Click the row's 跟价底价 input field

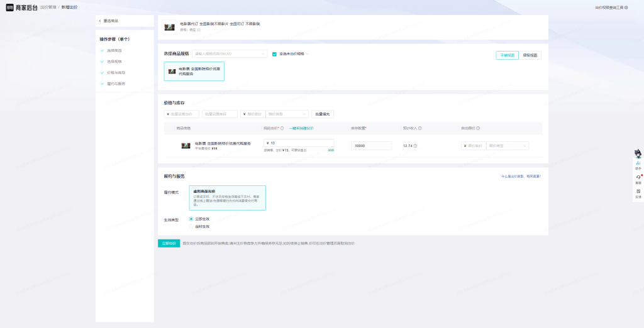(474, 146)
